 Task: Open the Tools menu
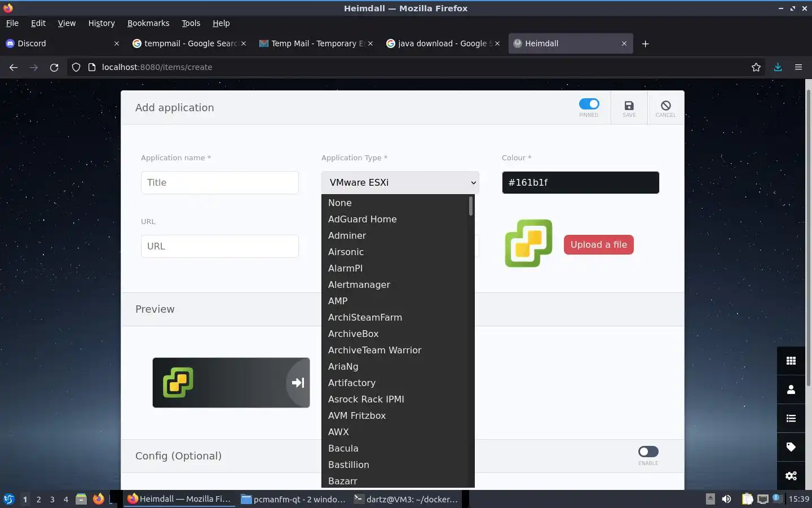coord(191,23)
